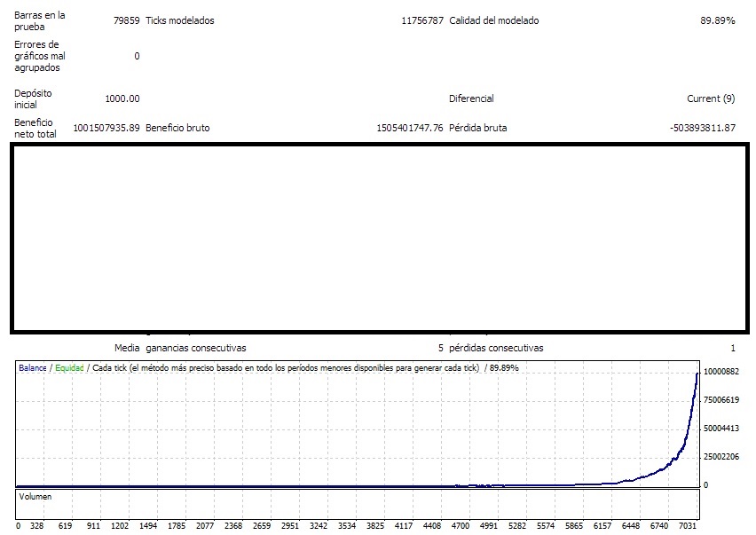This screenshot has width=756, height=535.
Task: Click the ganancias consecutivas label
Action: 195,348
